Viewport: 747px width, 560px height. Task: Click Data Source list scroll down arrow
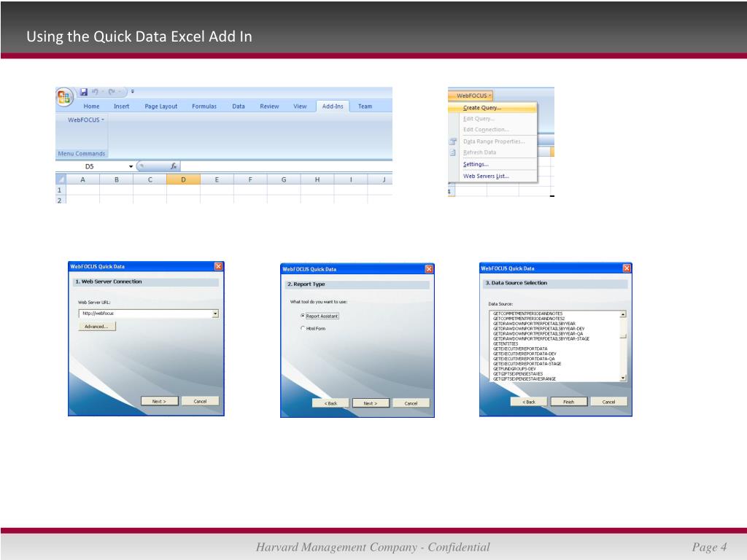click(623, 378)
